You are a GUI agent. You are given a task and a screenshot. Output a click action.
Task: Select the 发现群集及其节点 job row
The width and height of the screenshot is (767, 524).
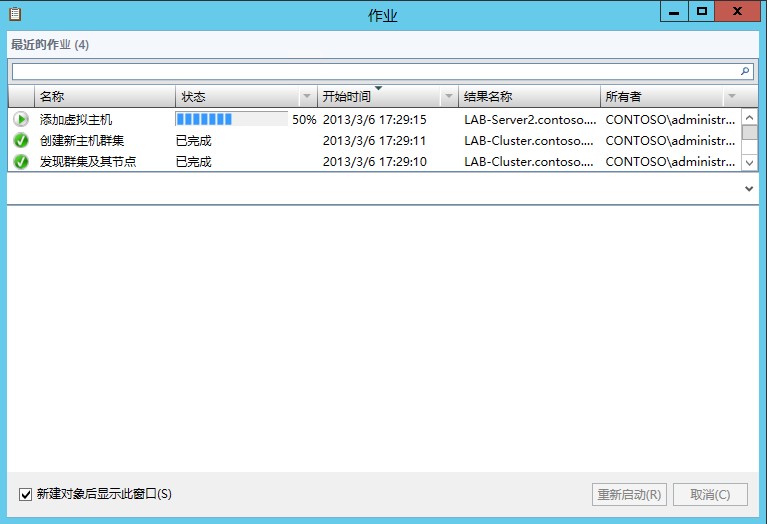[375, 161]
